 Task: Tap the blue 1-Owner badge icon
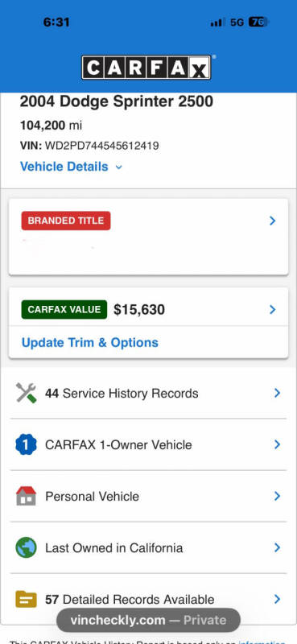(x=27, y=445)
